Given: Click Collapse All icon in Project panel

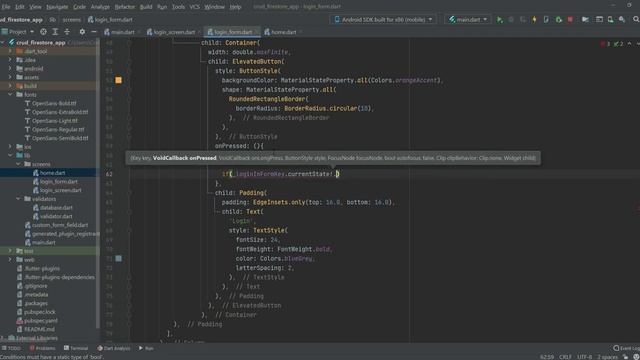Looking at the screenshot, I should (67, 31).
